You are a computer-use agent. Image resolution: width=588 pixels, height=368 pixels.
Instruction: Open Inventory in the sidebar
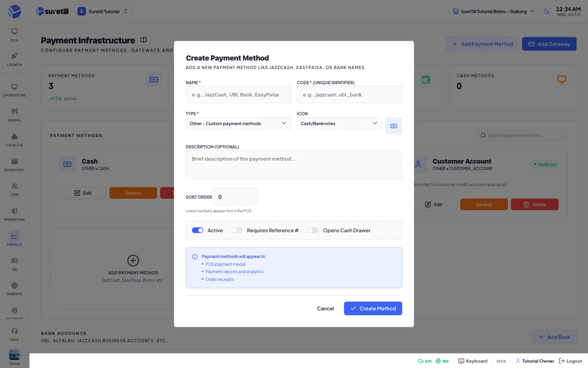coord(14,165)
